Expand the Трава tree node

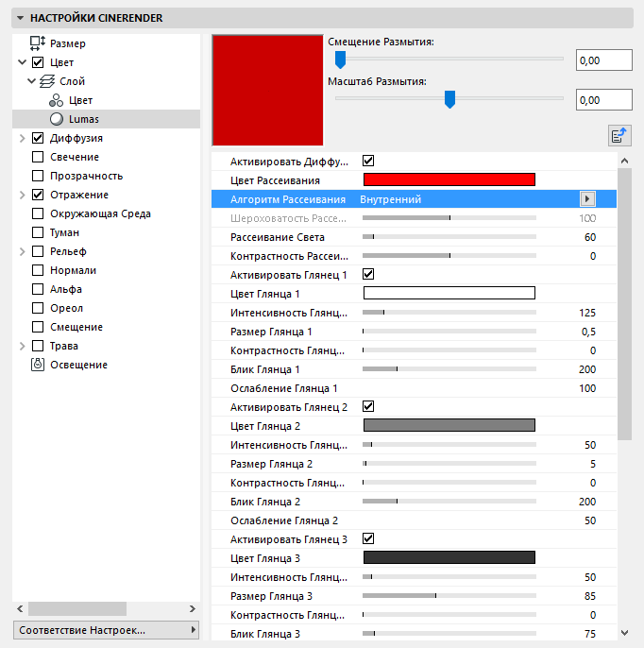[23, 346]
